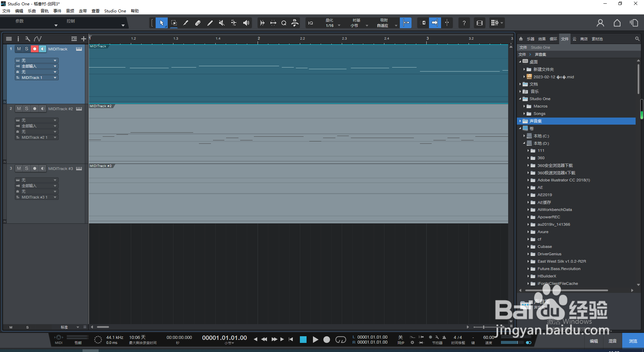Viewport: 644px width, 352px height.
Task: Mute MIDITrack 1
Action: 19,49
